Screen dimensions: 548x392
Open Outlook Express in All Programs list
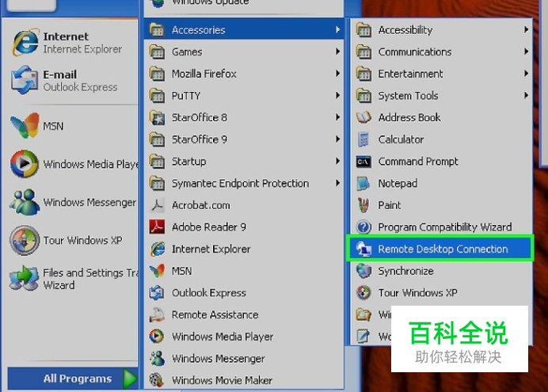(x=244, y=293)
